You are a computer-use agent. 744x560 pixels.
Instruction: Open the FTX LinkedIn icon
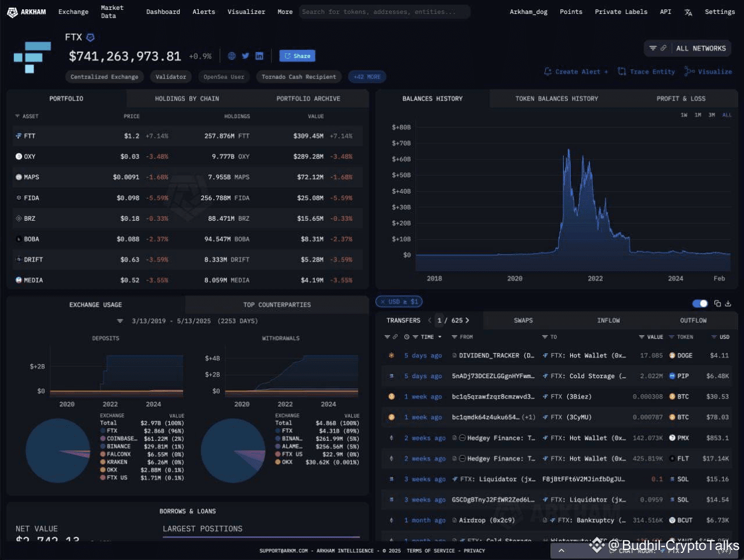tap(259, 56)
